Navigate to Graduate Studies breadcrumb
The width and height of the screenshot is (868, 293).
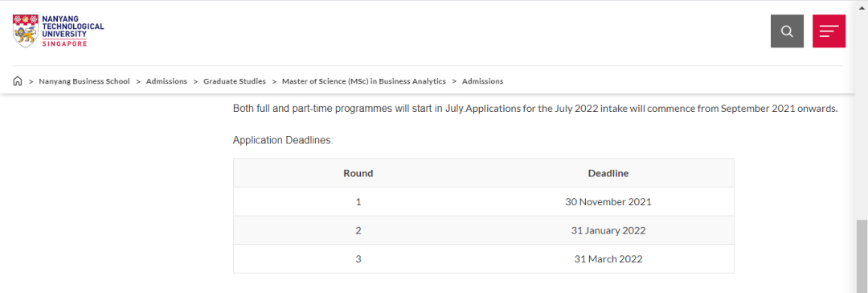click(235, 81)
